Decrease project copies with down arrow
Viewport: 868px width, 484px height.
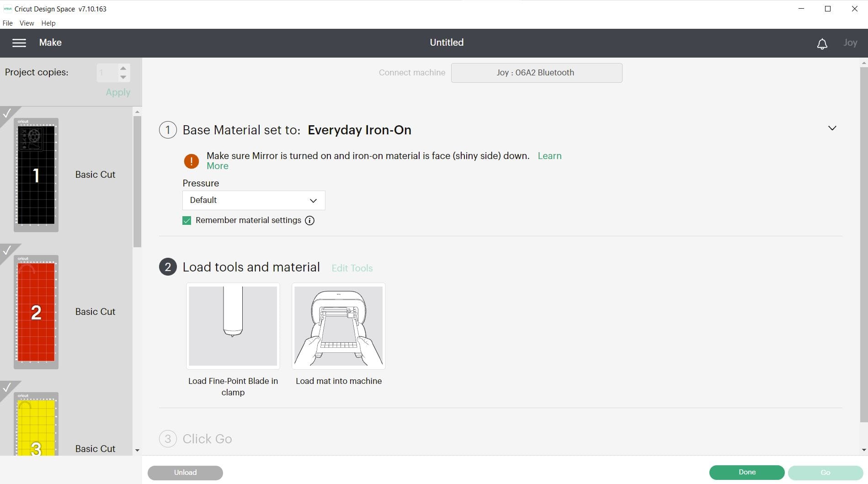tap(123, 77)
